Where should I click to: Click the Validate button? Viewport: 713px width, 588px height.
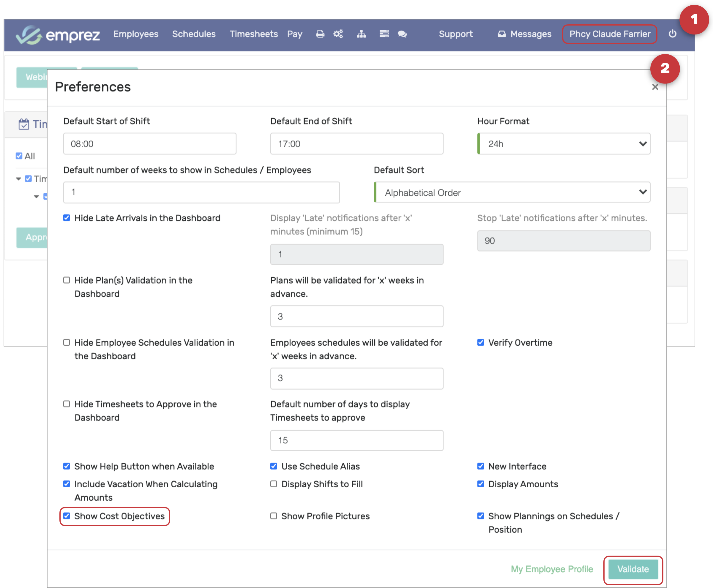click(x=633, y=569)
